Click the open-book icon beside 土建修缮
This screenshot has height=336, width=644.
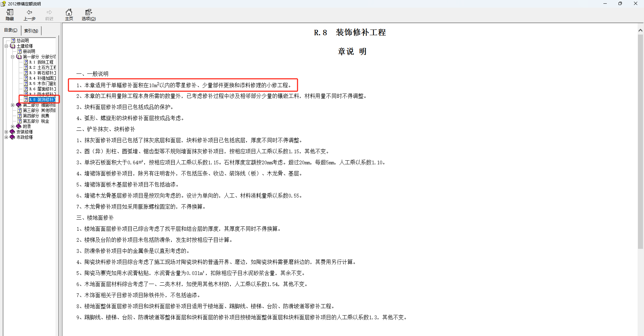point(13,46)
